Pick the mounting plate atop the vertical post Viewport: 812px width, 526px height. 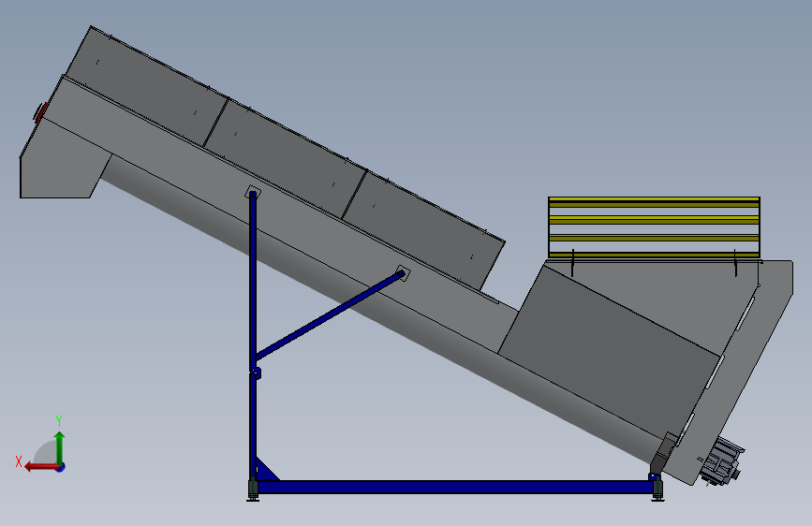point(253,192)
